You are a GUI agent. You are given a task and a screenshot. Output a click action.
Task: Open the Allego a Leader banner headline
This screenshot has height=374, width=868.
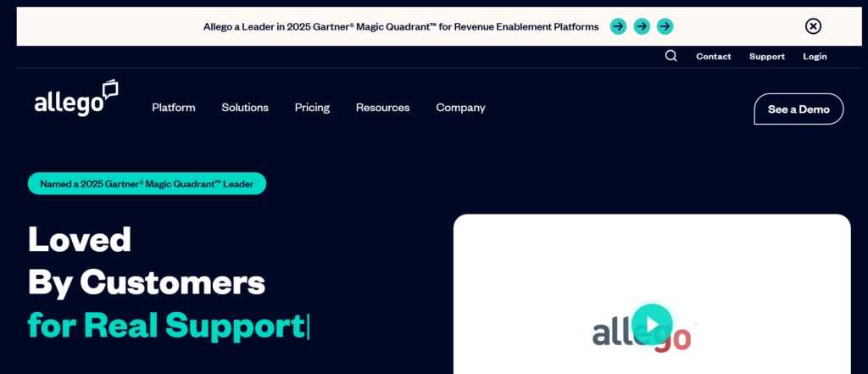click(401, 26)
